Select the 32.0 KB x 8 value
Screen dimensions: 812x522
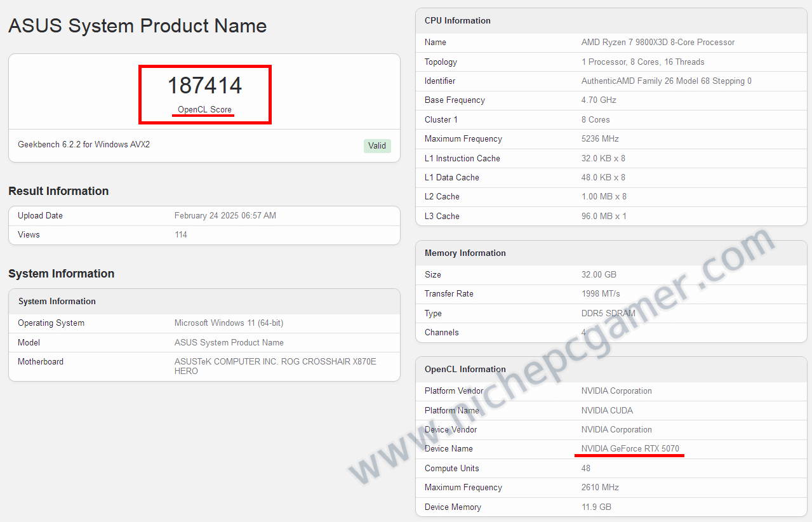click(x=603, y=158)
